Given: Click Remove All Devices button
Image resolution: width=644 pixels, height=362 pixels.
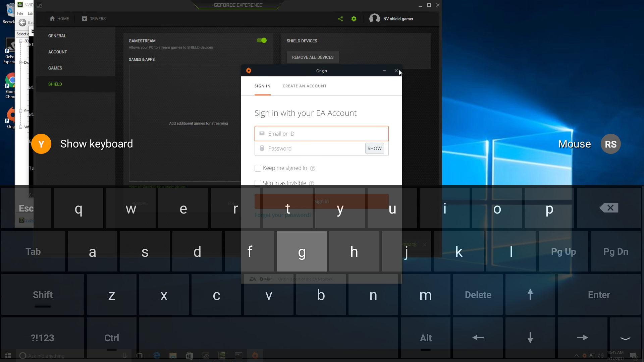Looking at the screenshot, I should click(313, 57).
